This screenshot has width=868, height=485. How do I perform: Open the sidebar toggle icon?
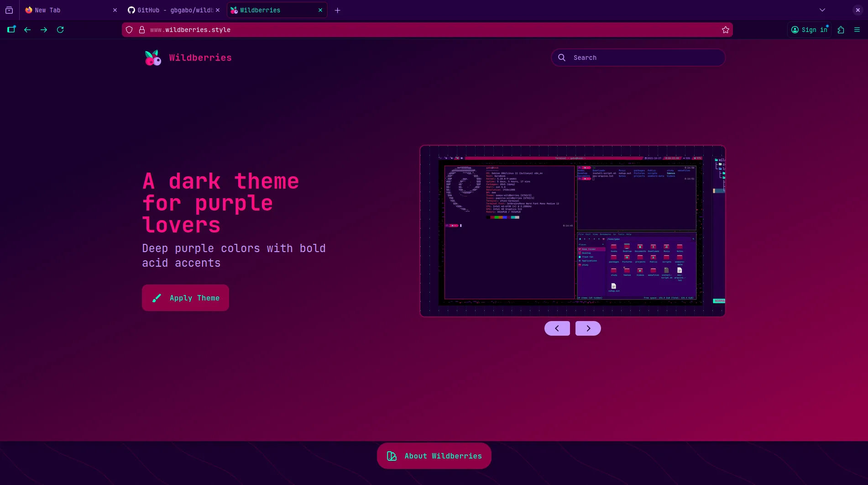[11, 30]
